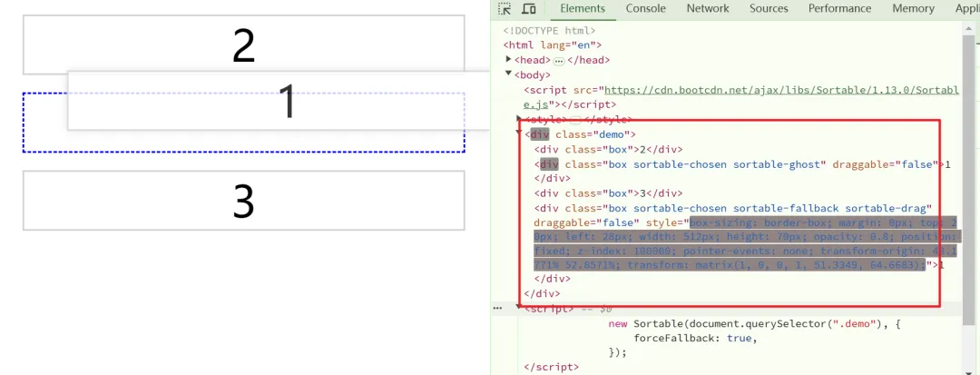
Task: Open the Performance tab
Action: tap(839, 9)
